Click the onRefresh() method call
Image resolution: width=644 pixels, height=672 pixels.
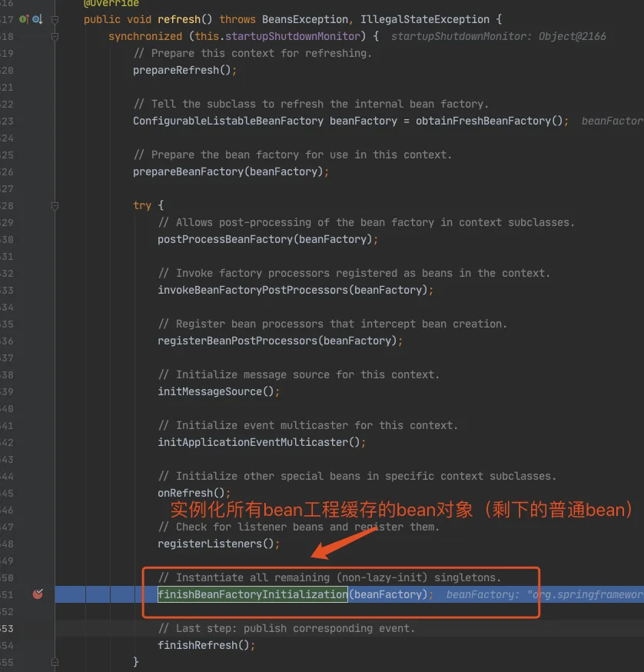pos(191,493)
